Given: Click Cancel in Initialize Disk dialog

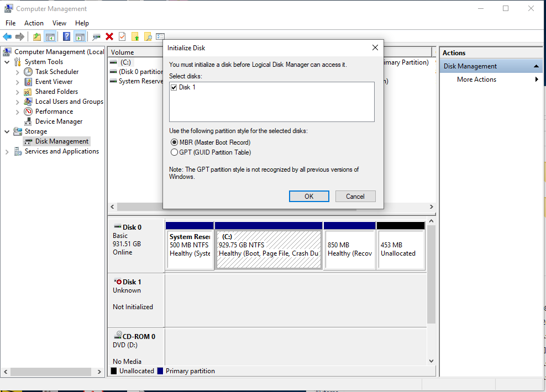Looking at the screenshot, I should (355, 196).
